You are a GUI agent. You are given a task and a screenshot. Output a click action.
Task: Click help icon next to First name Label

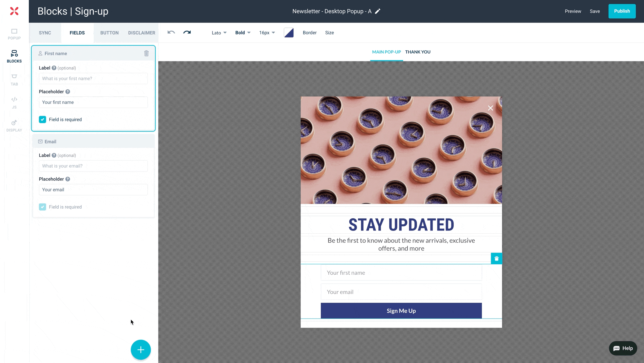click(x=54, y=68)
